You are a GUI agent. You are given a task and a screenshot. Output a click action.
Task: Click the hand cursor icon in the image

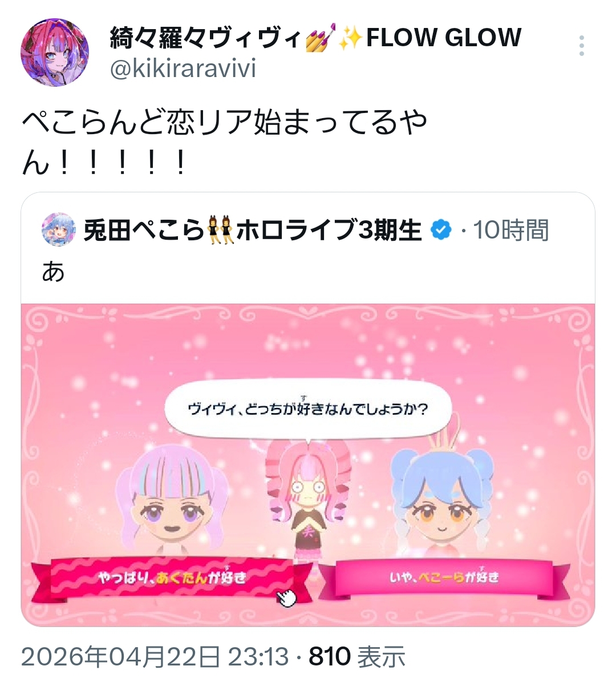coord(286,598)
